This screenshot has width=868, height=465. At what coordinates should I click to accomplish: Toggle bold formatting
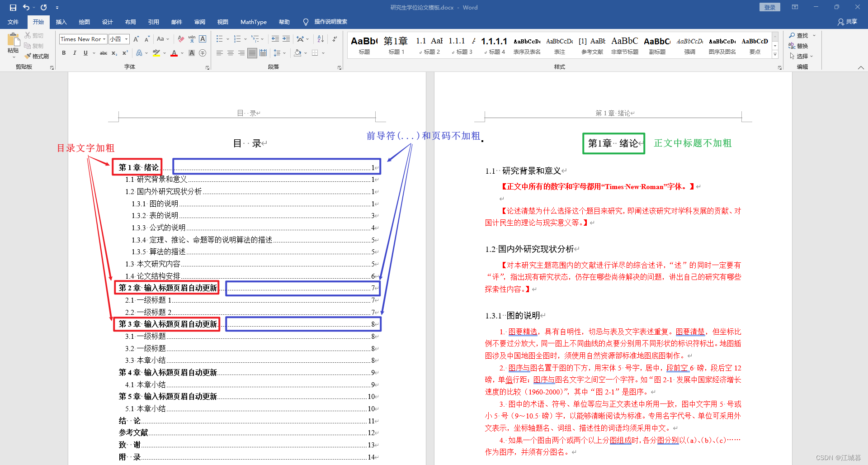64,53
